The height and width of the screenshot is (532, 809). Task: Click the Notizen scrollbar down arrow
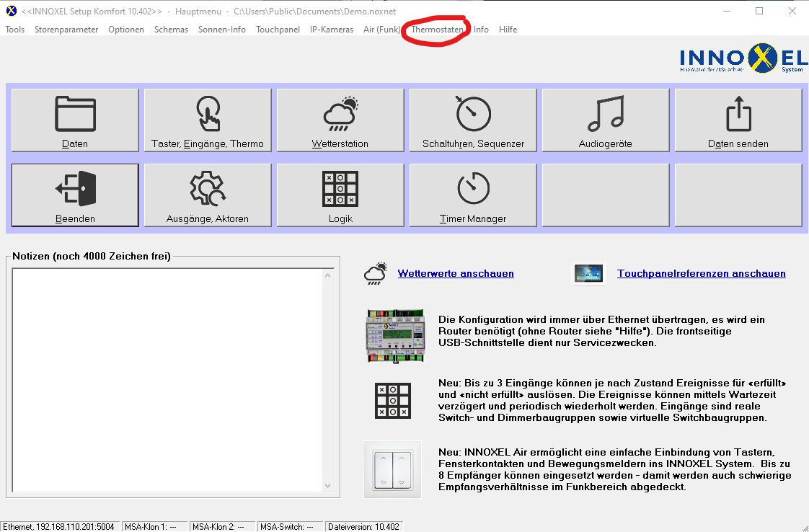click(x=327, y=486)
